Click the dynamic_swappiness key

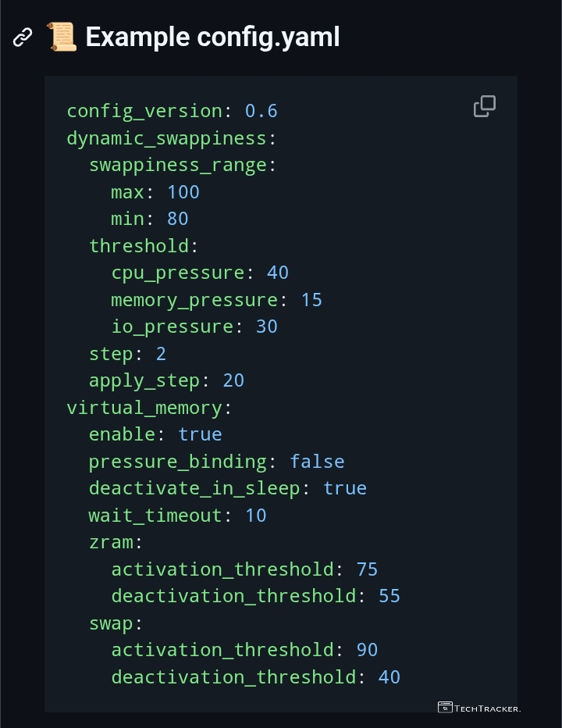pyautogui.click(x=166, y=138)
